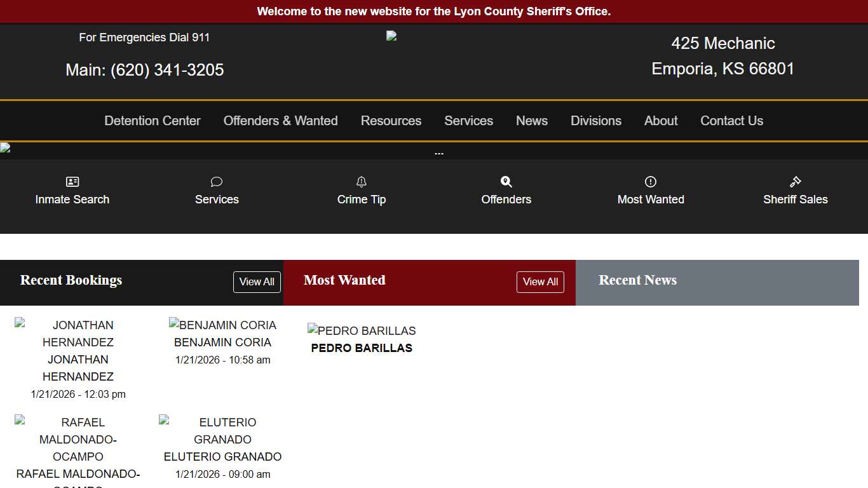This screenshot has height=488, width=868.
Task: Click the sheriff office logo image
Action: [391, 36]
